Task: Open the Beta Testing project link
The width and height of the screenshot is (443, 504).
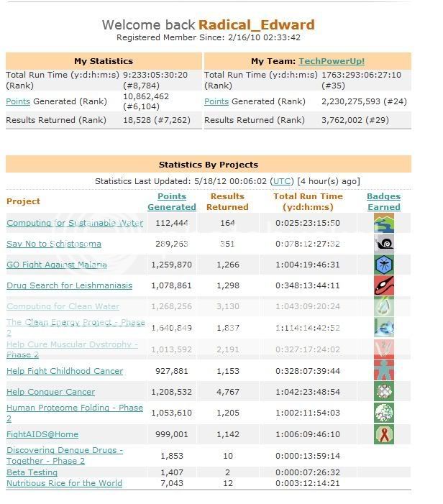Action: (32, 472)
